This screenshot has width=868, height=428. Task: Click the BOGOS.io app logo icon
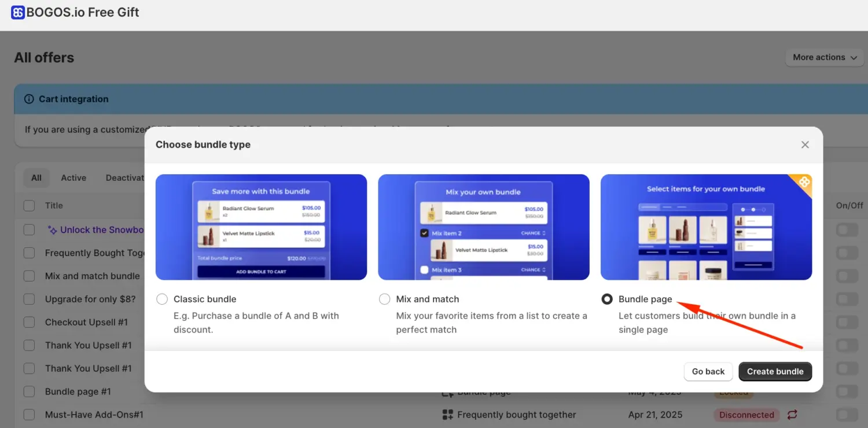(x=18, y=13)
